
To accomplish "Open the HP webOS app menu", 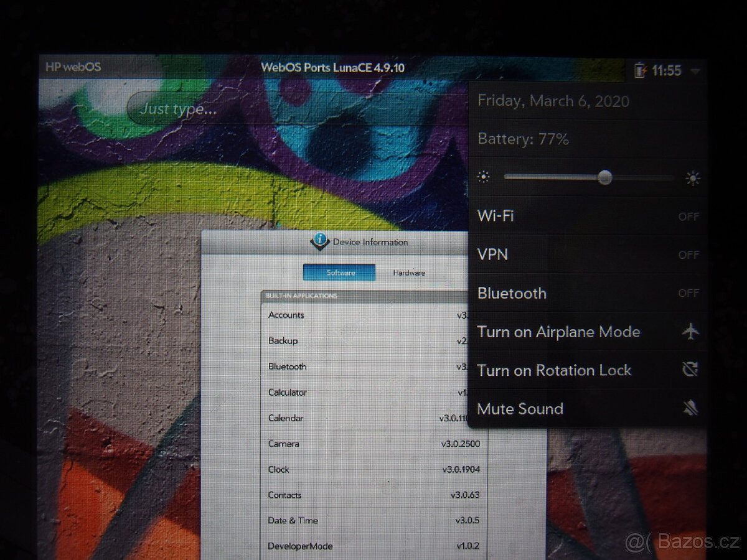I will [x=73, y=67].
